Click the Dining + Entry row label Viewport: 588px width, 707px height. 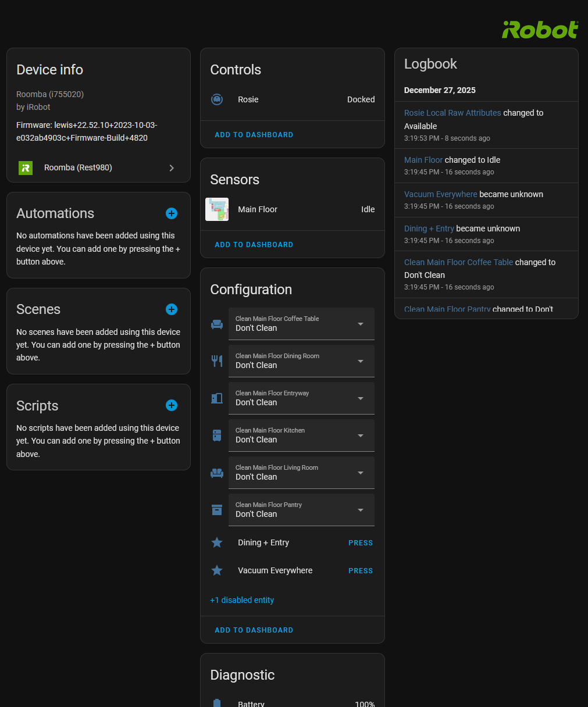click(x=263, y=542)
